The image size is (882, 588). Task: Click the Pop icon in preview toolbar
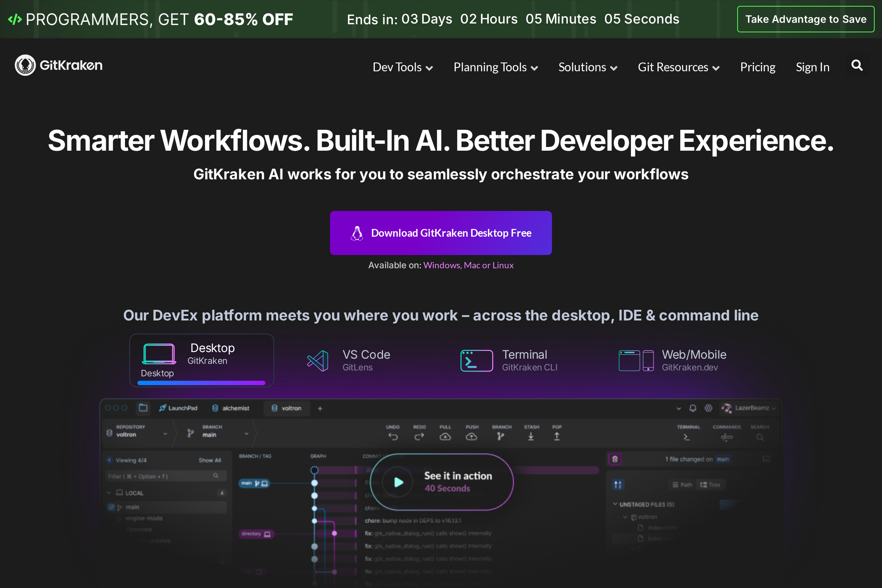(557, 437)
